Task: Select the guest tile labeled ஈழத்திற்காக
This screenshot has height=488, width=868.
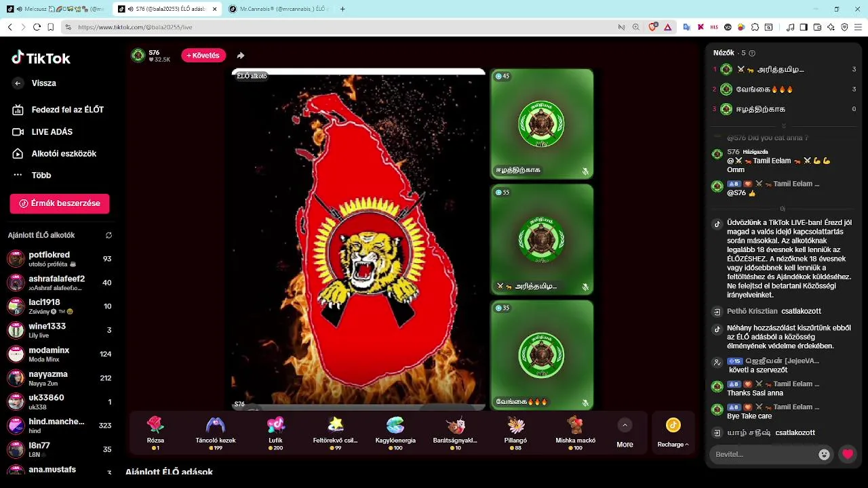Action: point(542,124)
